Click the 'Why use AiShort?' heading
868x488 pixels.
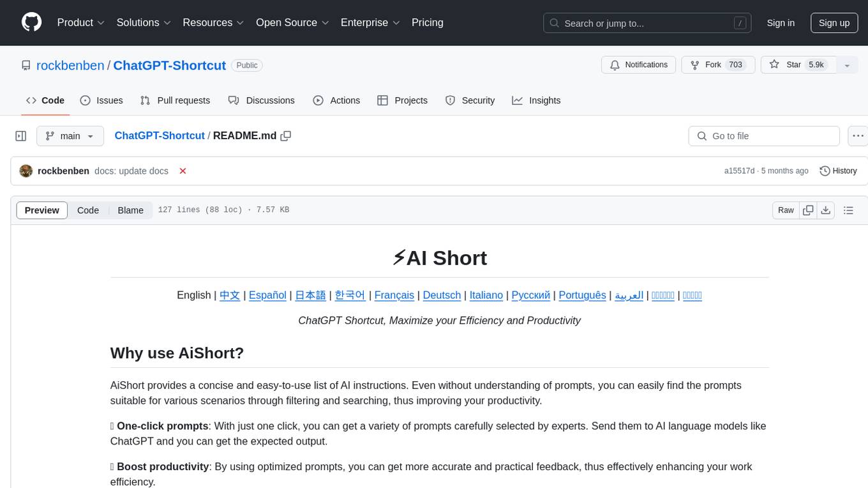[x=177, y=353]
